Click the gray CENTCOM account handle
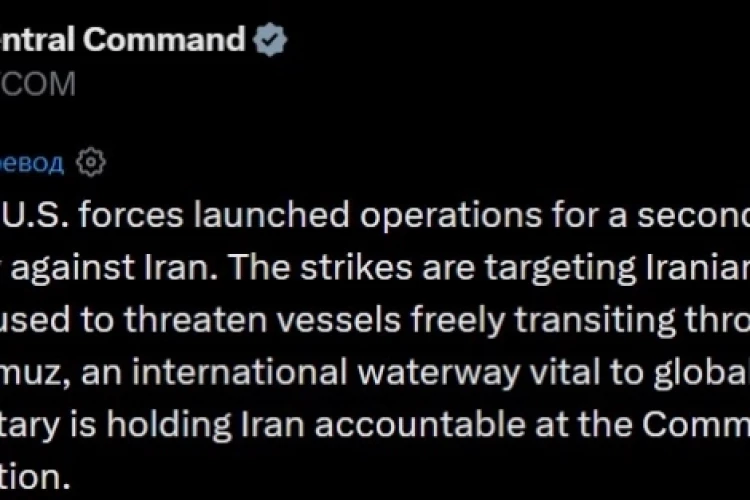The height and width of the screenshot is (500, 750). point(38,84)
